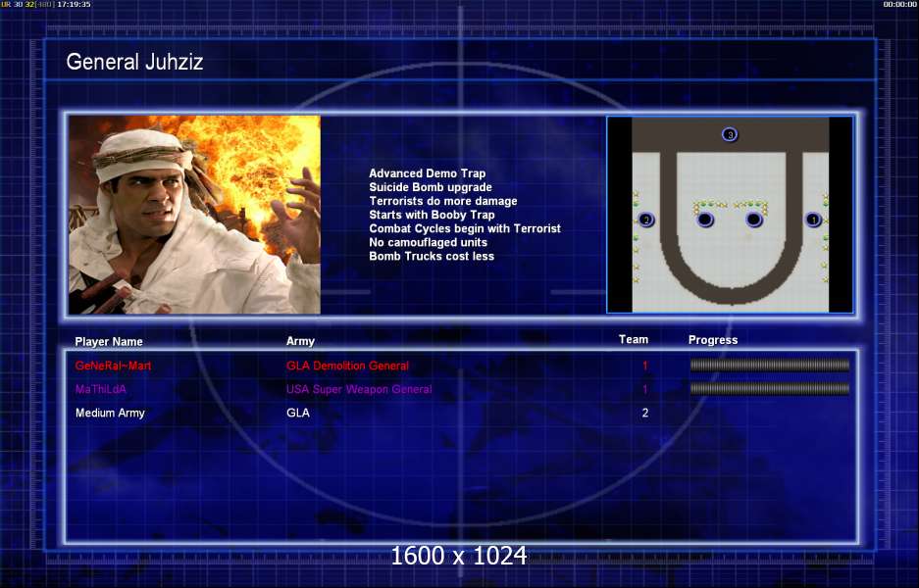The height and width of the screenshot is (588, 919).
Task: Click the Team column header
Action: coord(633,340)
